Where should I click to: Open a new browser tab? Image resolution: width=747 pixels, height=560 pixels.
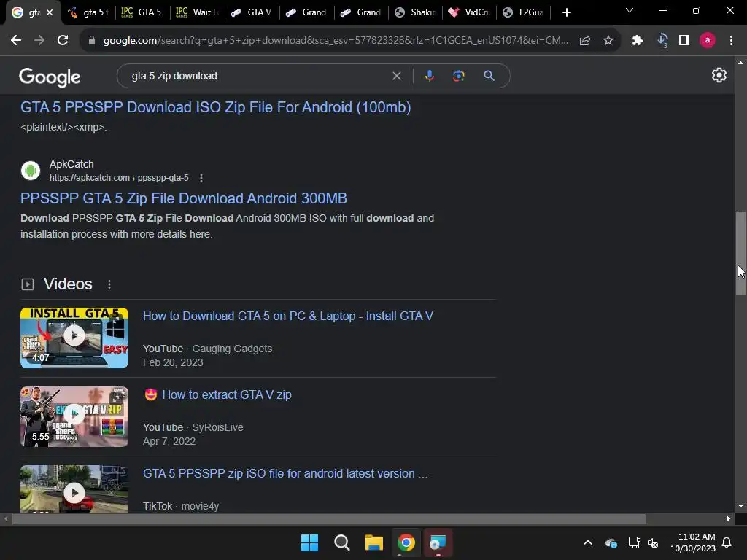pos(566,12)
